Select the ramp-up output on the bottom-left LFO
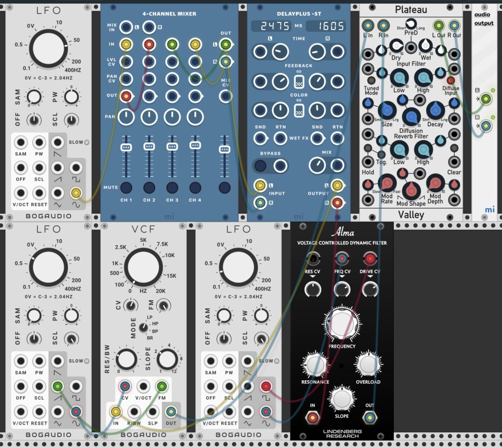 [x=57, y=387]
